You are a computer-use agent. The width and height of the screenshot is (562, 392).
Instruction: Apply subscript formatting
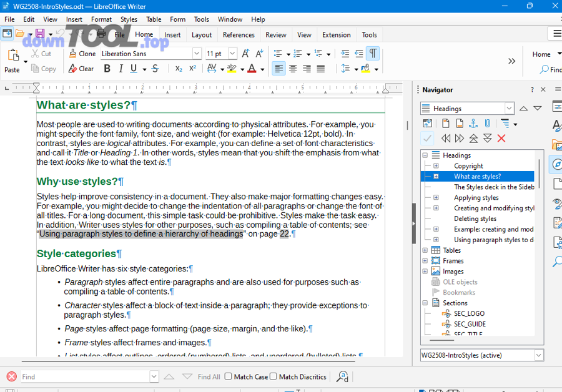[179, 69]
